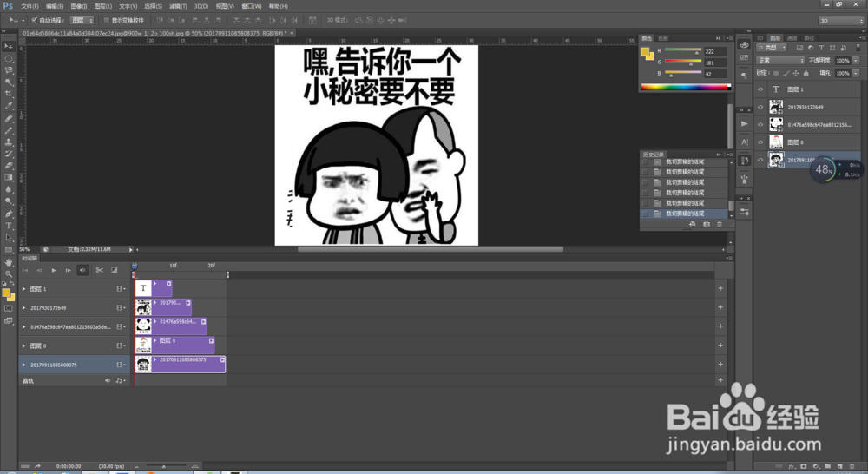
Task: Switch to the 色板 tab
Action: tap(663, 38)
